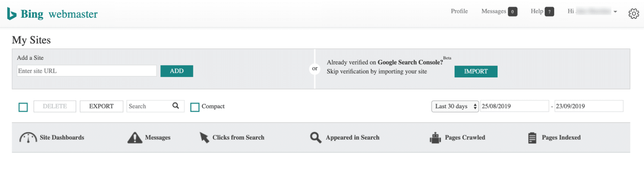Tick the select-all sites checkbox
The width and height of the screenshot is (644, 183).
[x=23, y=107]
